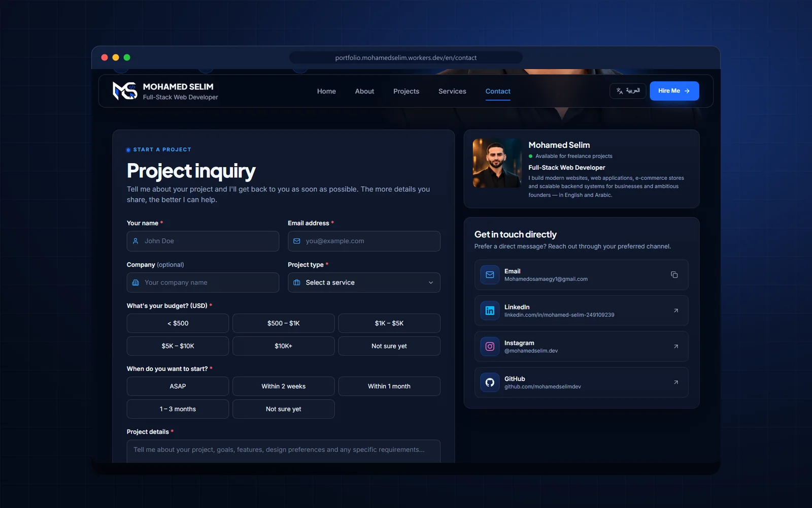Click the Email contact mail icon

(x=490, y=275)
